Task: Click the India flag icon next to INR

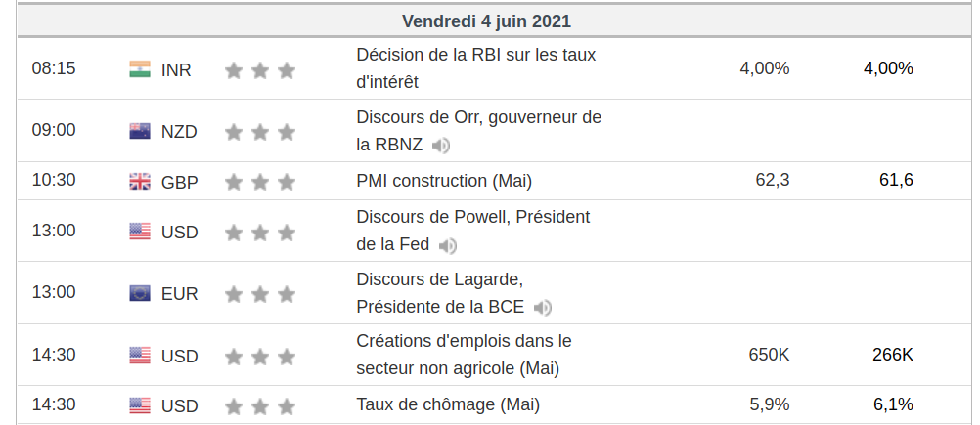Action: tap(140, 69)
